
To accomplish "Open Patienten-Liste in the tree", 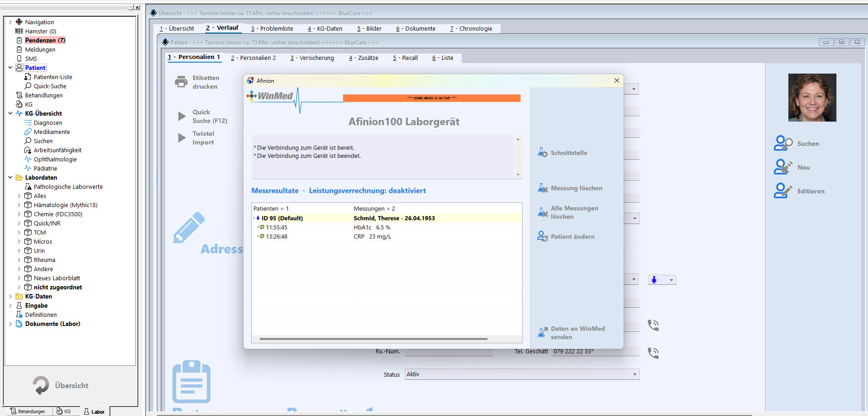I will [x=53, y=77].
